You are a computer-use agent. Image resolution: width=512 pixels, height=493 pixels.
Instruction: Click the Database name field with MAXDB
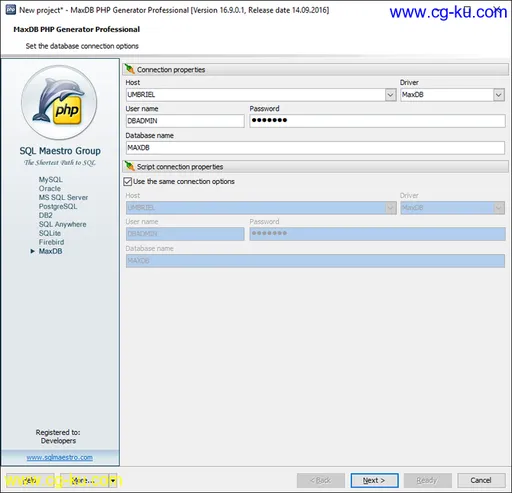click(x=315, y=148)
